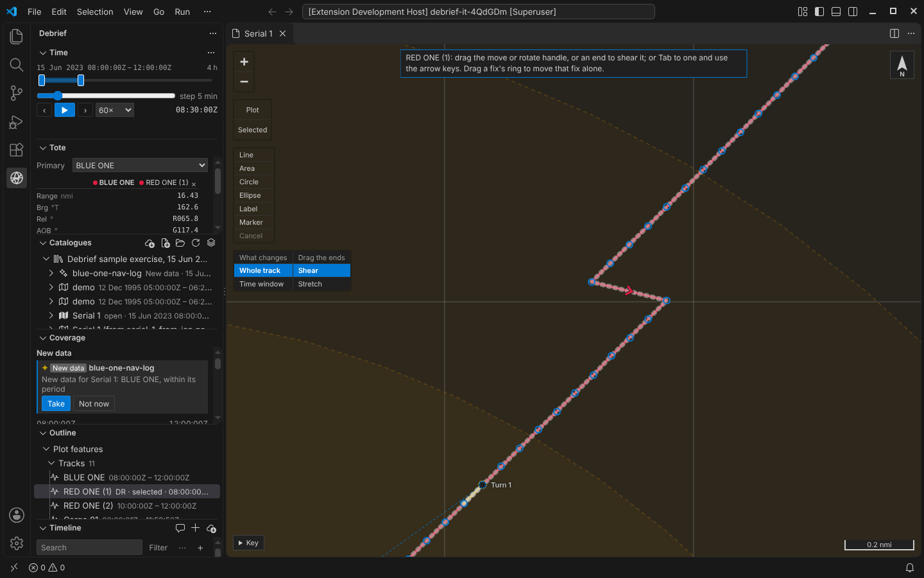
Task: Split the editor right
Action: tap(894, 33)
